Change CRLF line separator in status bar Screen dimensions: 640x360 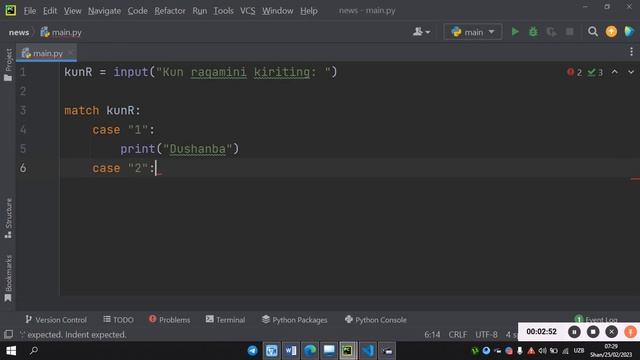click(x=458, y=335)
